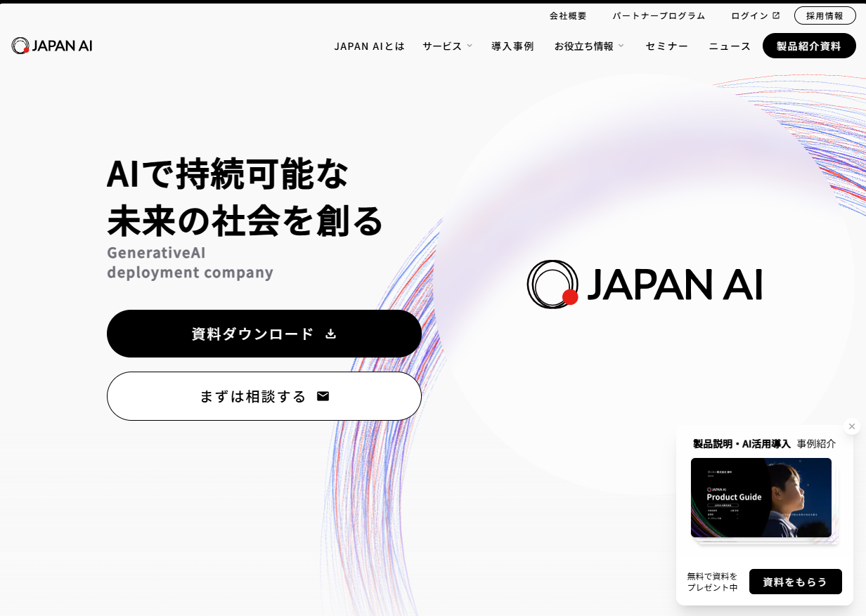Click Product Guide thumbnail image

point(761,498)
